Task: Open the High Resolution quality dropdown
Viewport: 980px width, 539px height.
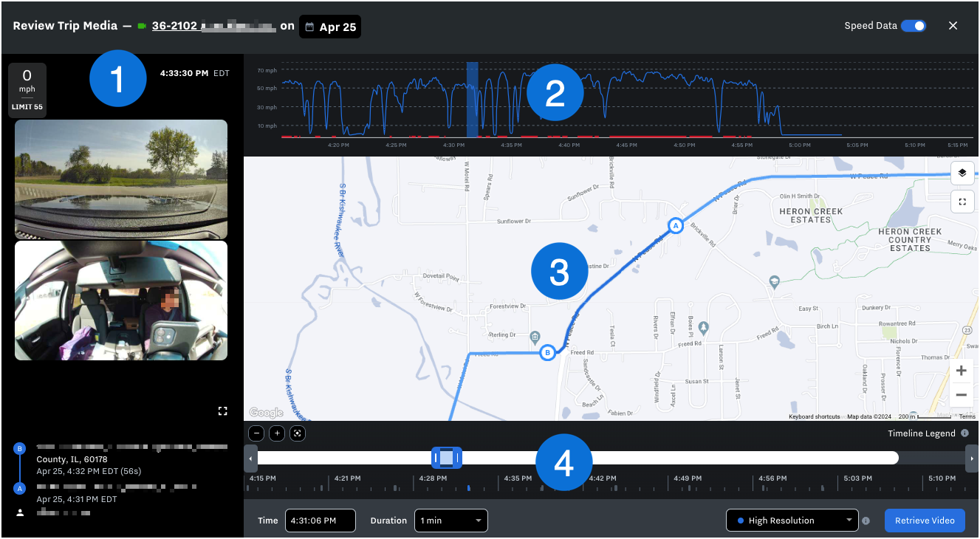Action: pos(791,521)
